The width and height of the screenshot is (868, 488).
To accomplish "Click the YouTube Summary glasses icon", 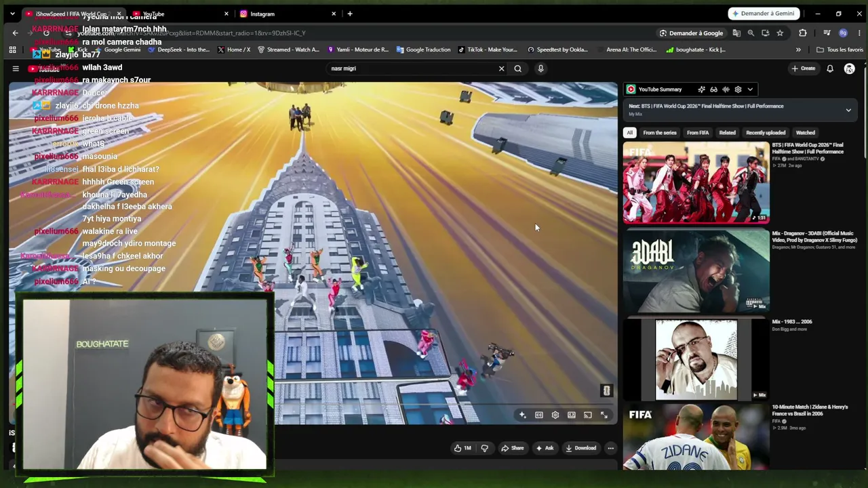I will coord(713,89).
